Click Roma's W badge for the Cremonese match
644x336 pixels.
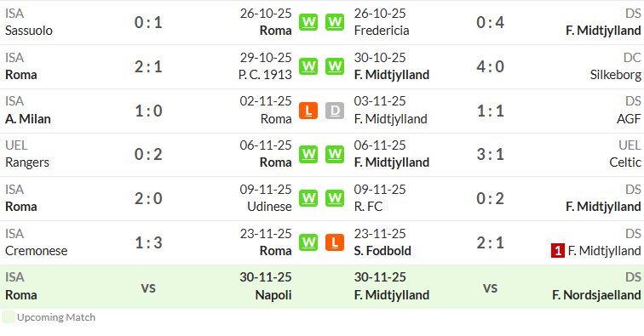[308, 243]
